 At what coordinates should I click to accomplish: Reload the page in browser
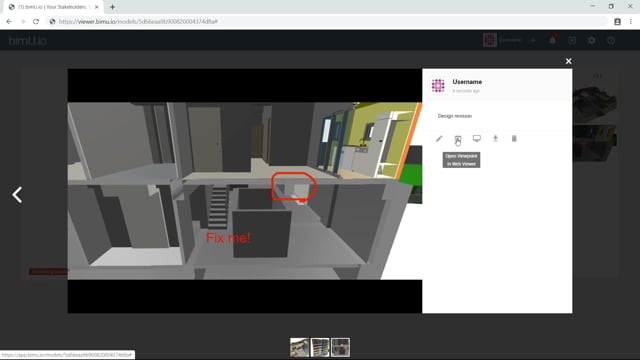click(36, 22)
